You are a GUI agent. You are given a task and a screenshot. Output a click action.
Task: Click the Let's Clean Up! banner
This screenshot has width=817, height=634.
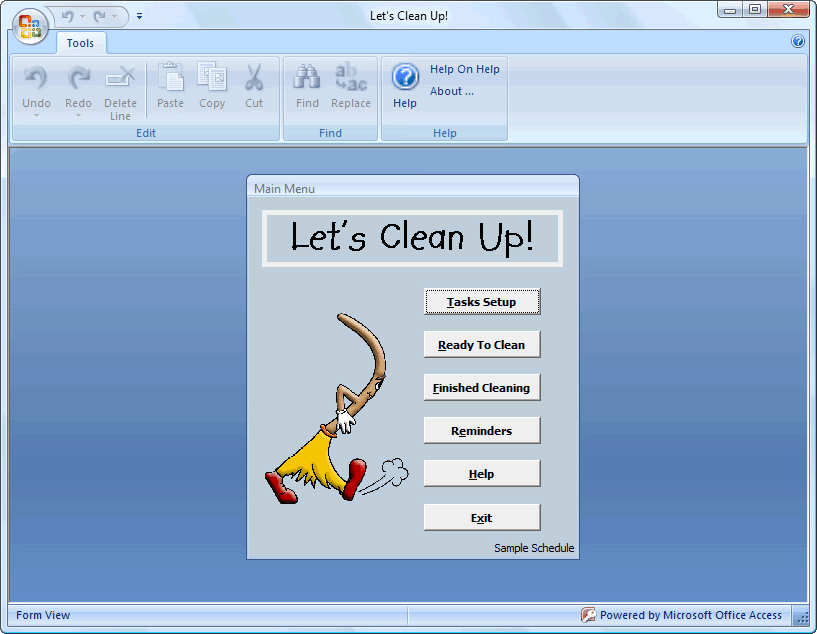412,238
